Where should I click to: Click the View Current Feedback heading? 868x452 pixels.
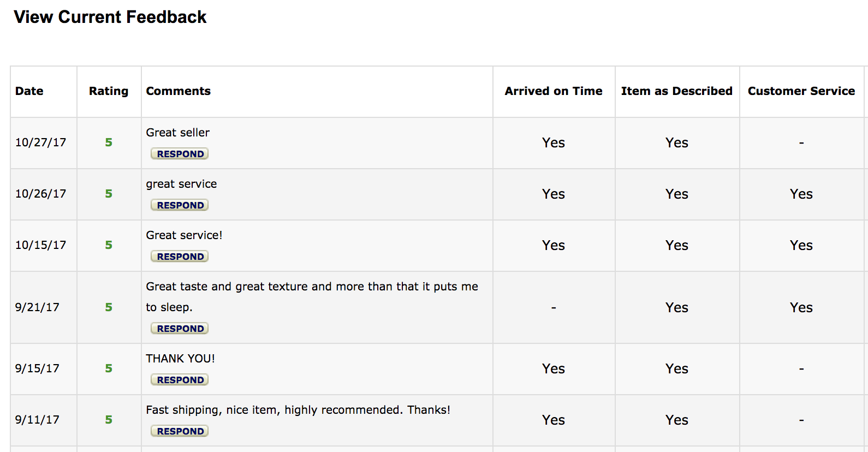coord(110,17)
